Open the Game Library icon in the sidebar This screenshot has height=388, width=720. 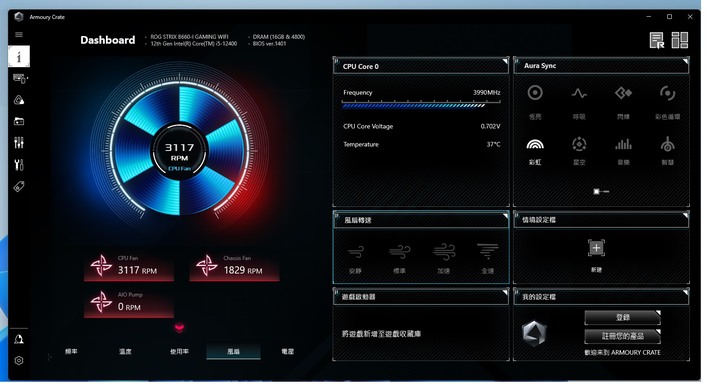tap(19, 121)
